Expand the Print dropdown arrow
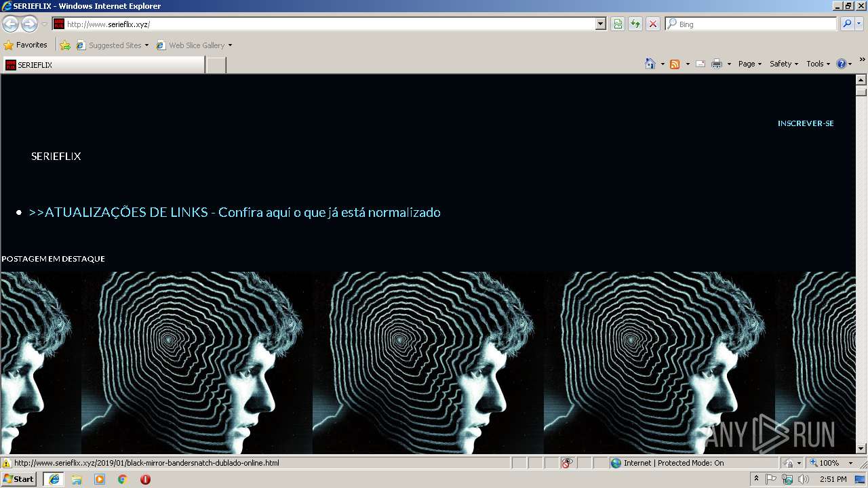The width and height of the screenshot is (868, 488). (729, 64)
